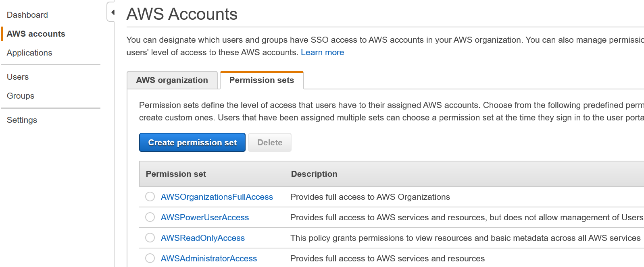Image resolution: width=644 pixels, height=267 pixels.
Task: Switch to the AWS organization tab
Action: pyautogui.click(x=172, y=80)
